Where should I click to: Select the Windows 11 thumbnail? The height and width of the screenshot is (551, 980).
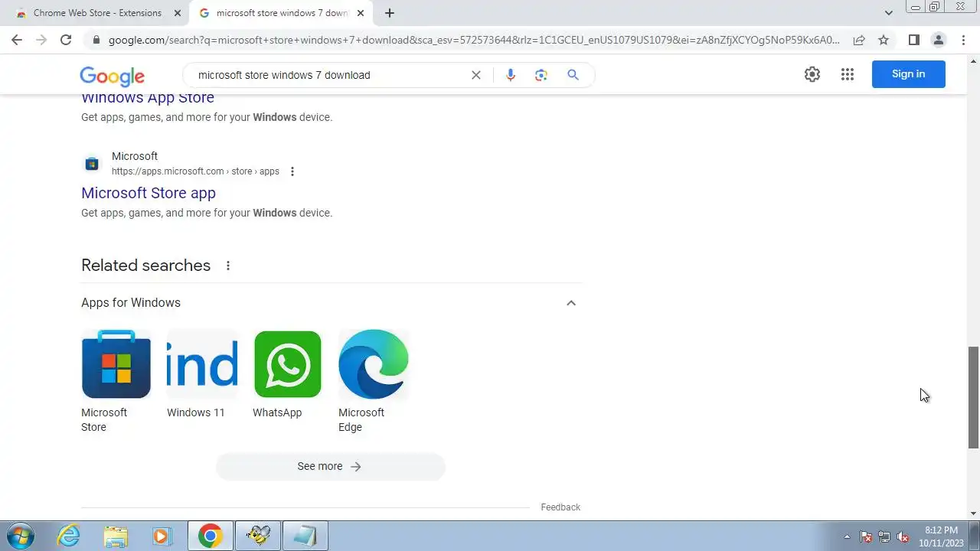[x=202, y=365]
